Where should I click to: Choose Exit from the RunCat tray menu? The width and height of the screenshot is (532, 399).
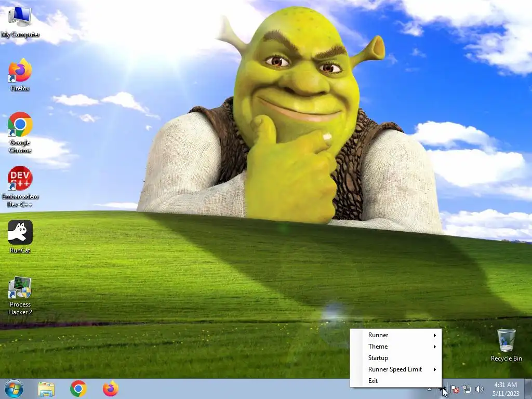[x=395, y=381]
